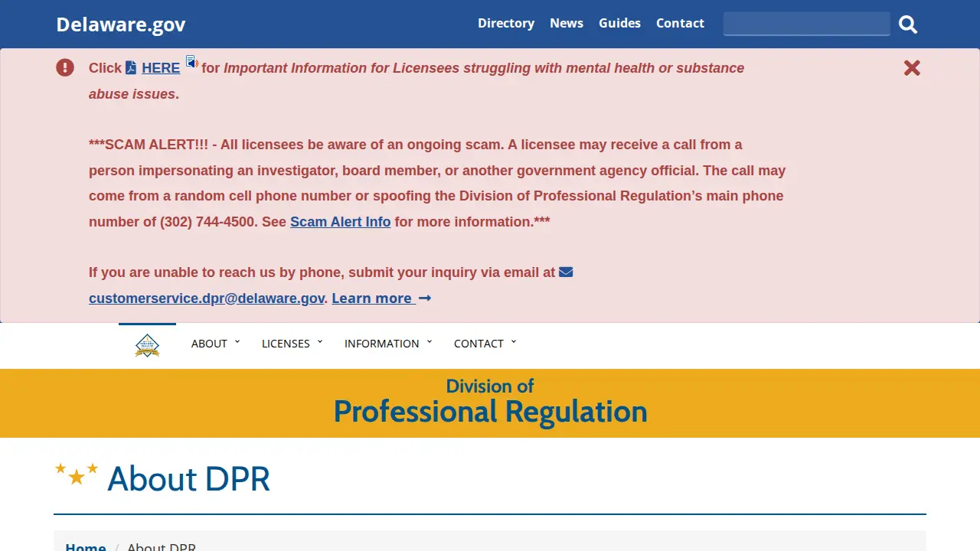Open the Directory menu item

click(x=506, y=23)
